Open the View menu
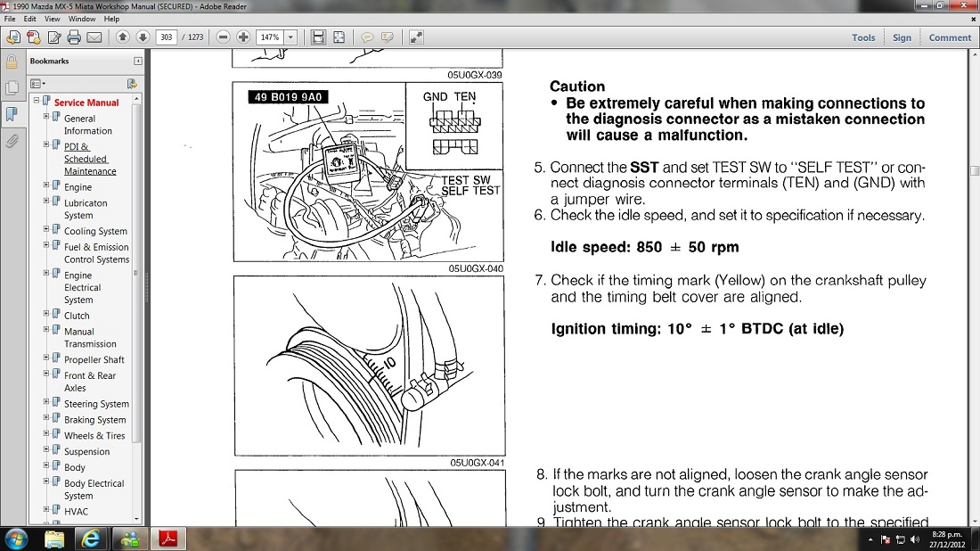Image resolution: width=980 pixels, height=551 pixels. (x=53, y=19)
